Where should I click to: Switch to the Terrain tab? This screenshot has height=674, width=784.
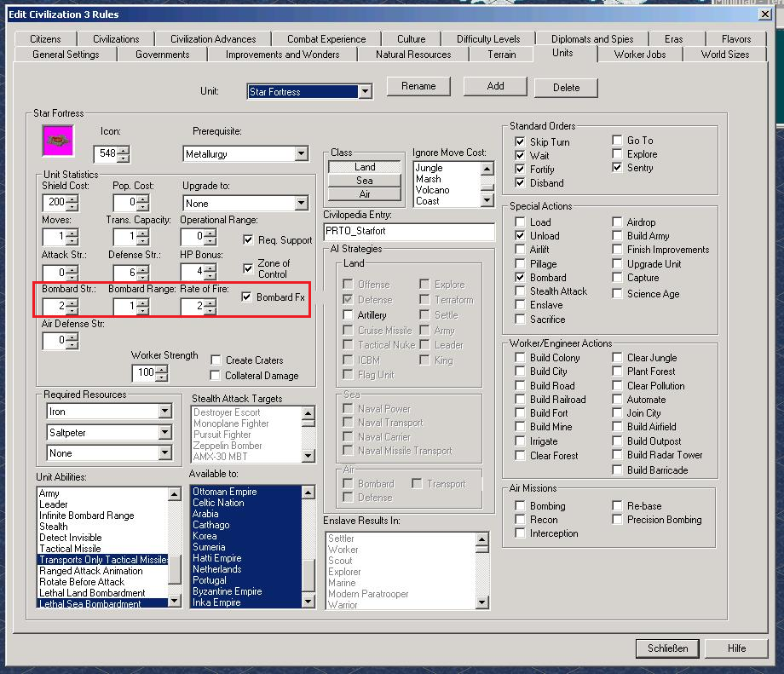(x=501, y=55)
